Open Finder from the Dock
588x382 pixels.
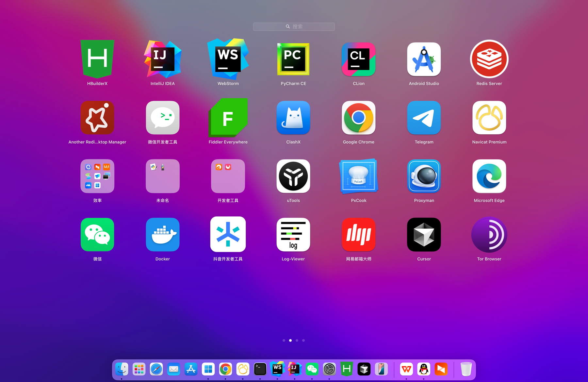point(122,369)
